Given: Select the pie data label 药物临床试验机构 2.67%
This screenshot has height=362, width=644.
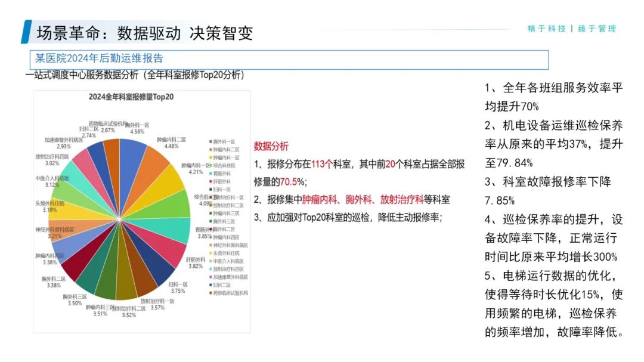Looking at the screenshot, I should (109, 127).
